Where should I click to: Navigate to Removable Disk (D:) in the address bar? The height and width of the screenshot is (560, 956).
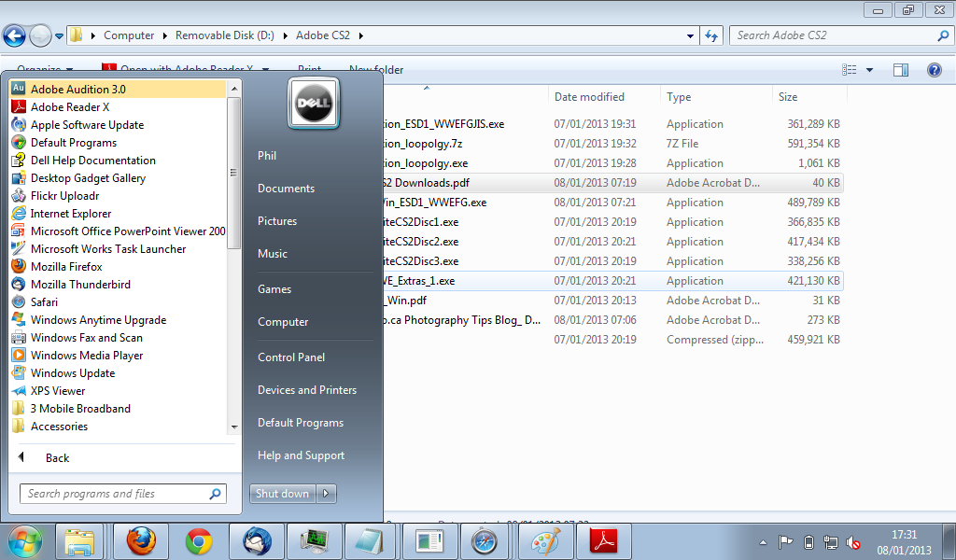tap(225, 36)
